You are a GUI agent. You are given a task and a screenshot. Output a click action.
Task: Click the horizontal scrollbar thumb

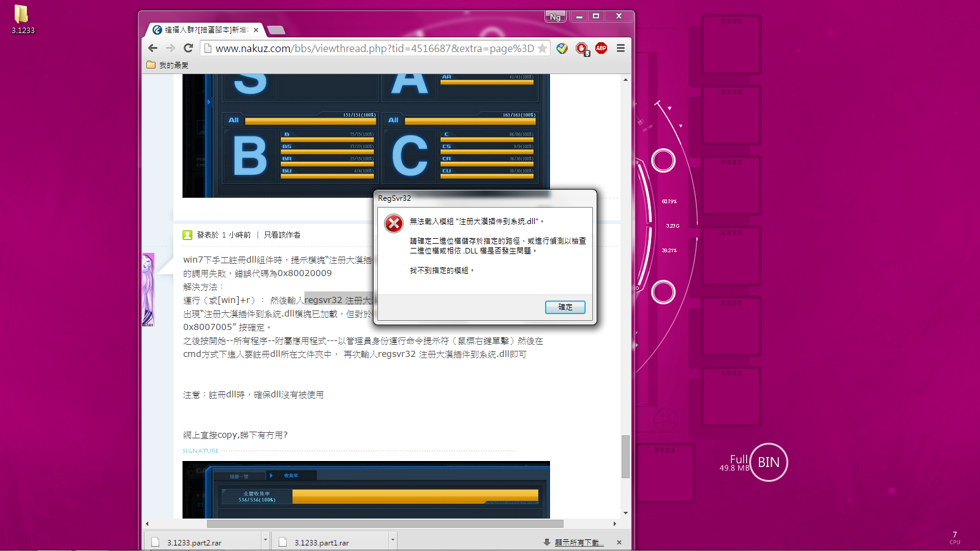(x=385, y=523)
